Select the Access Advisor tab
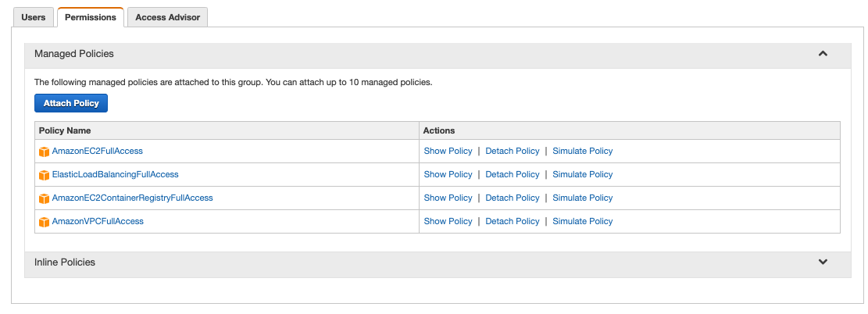Viewport: 868px width, 314px height. [168, 17]
